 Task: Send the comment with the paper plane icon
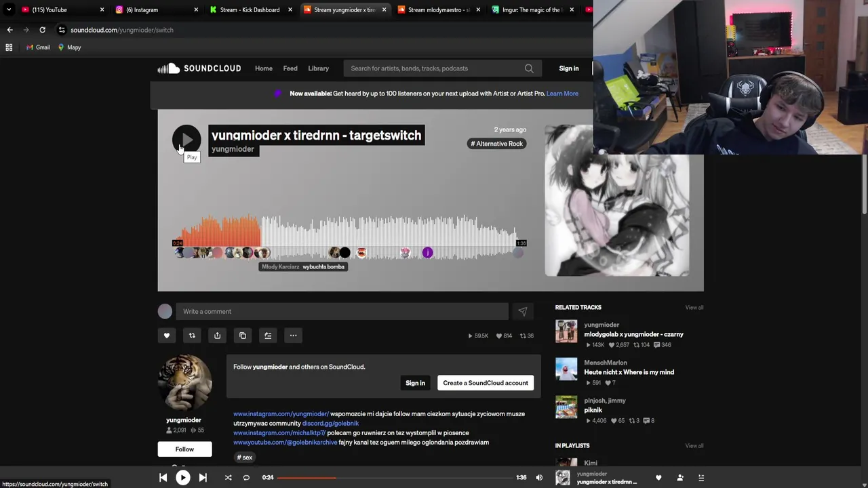point(522,311)
